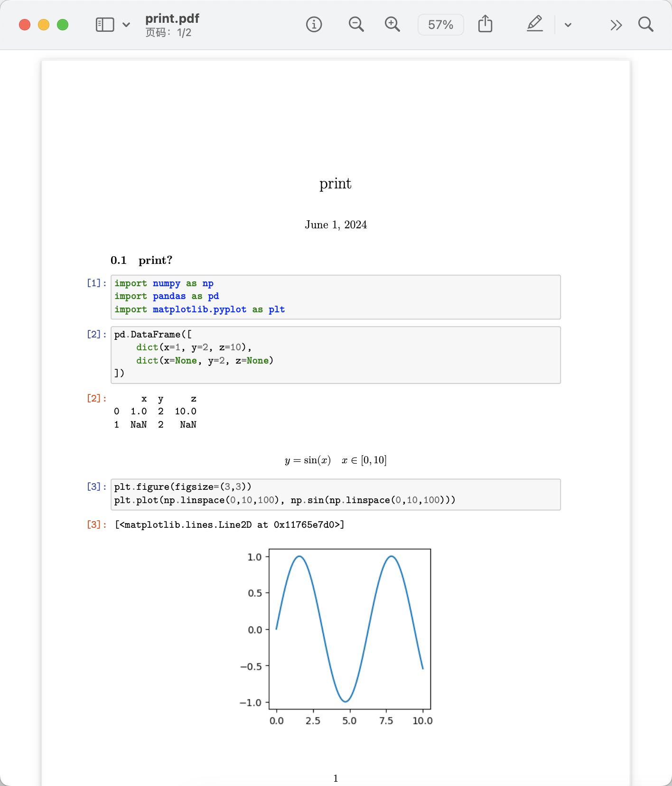Viewport: 672px width, 786px height.
Task: Expand the Markup tool dropdown arrow
Action: (x=568, y=25)
